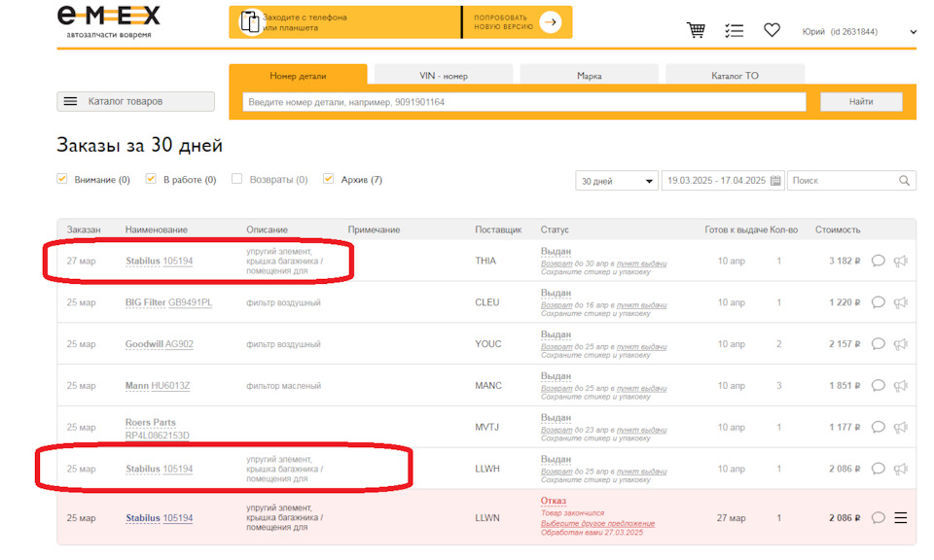Open the favorites heart icon
Image resolution: width=934 pixels, height=560 pixels.
[x=772, y=30]
